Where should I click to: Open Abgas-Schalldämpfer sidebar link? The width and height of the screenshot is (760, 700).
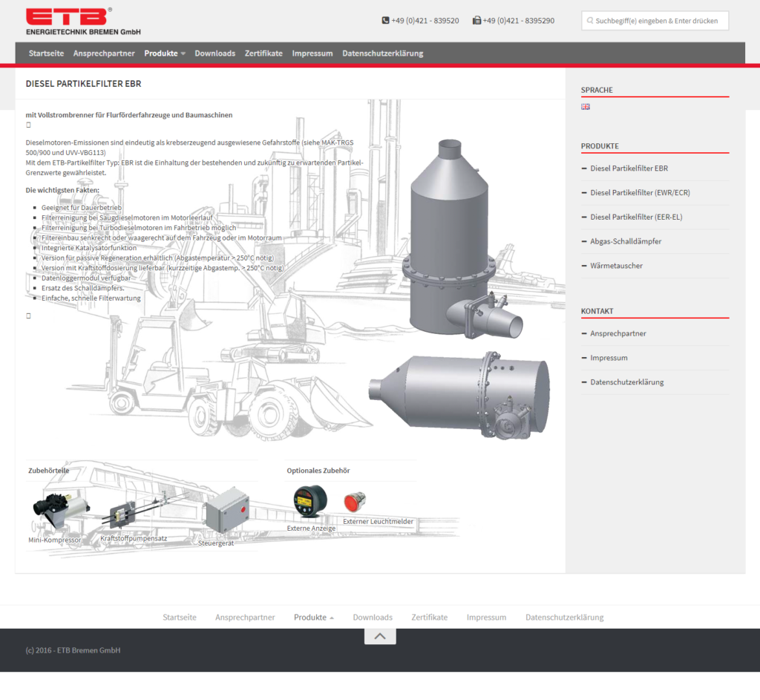pos(626,241)
